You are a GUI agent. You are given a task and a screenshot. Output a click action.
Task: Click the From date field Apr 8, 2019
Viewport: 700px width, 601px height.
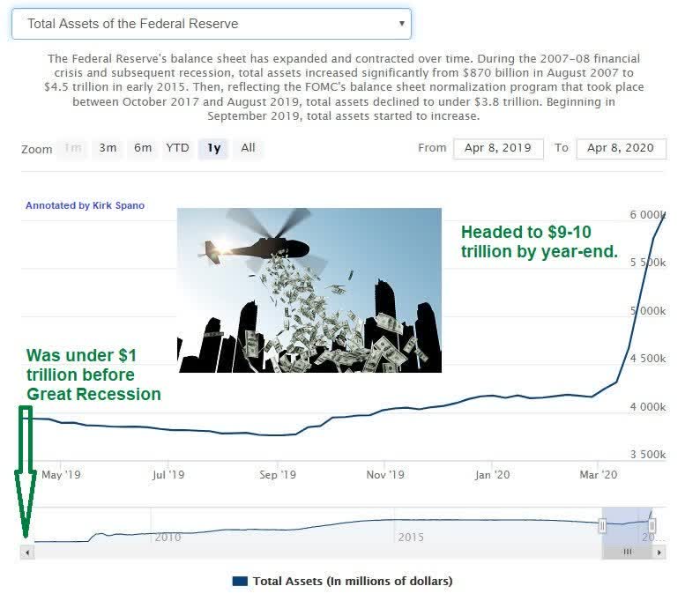pos(498,149)
